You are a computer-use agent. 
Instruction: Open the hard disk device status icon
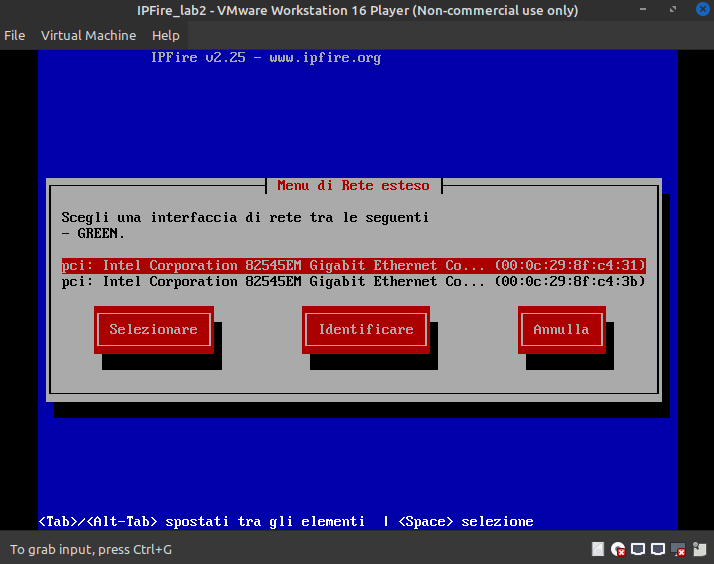point(597,549)
